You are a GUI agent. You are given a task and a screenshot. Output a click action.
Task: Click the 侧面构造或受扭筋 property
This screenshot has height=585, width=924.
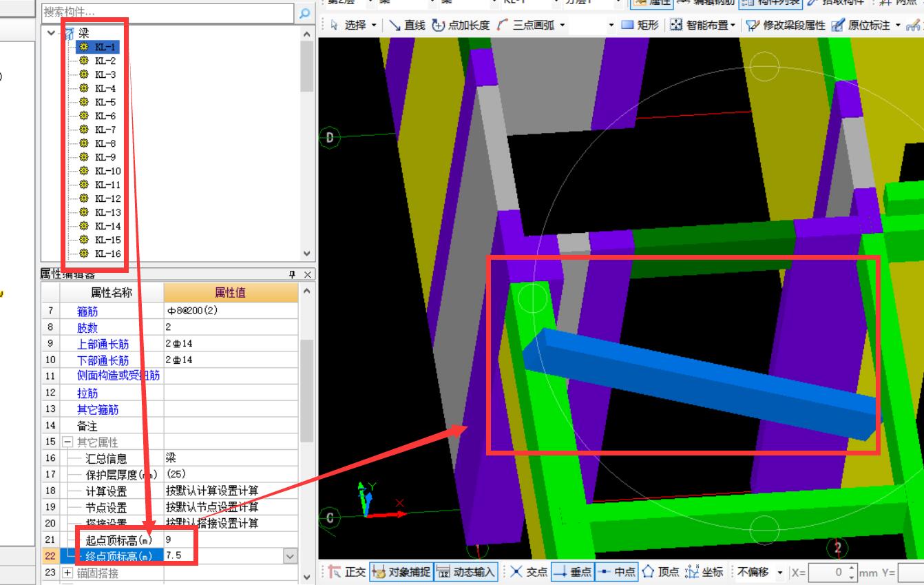tap(118, 376)
